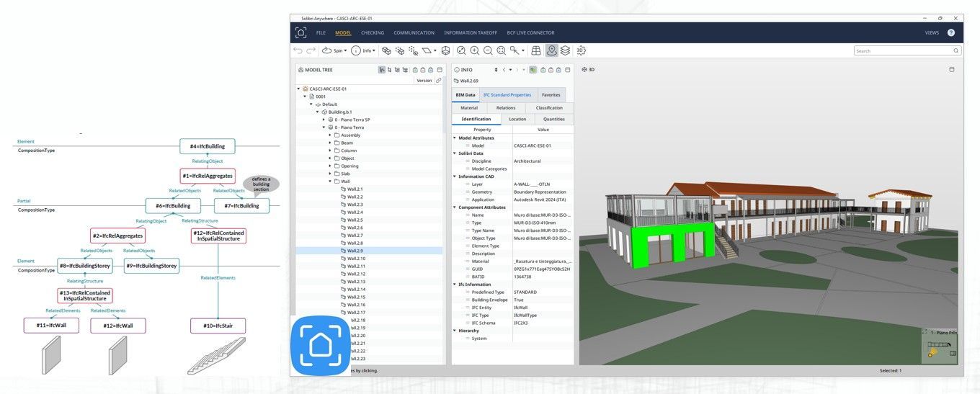Click the Help question mark icon

tap(950, 32)
